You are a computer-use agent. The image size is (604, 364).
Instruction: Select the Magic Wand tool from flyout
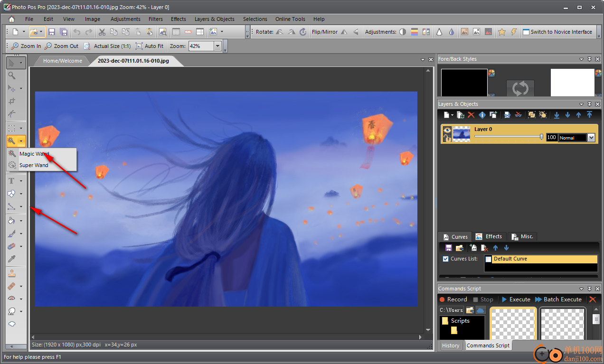tap(41, 154)
